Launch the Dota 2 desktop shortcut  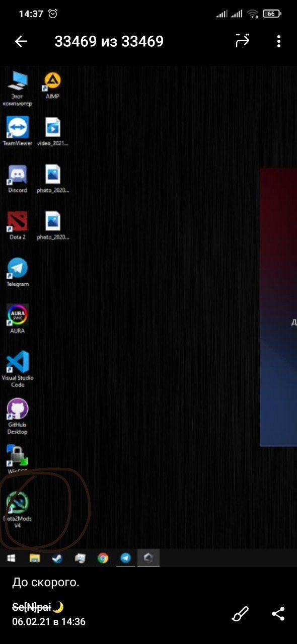(18, 225)
